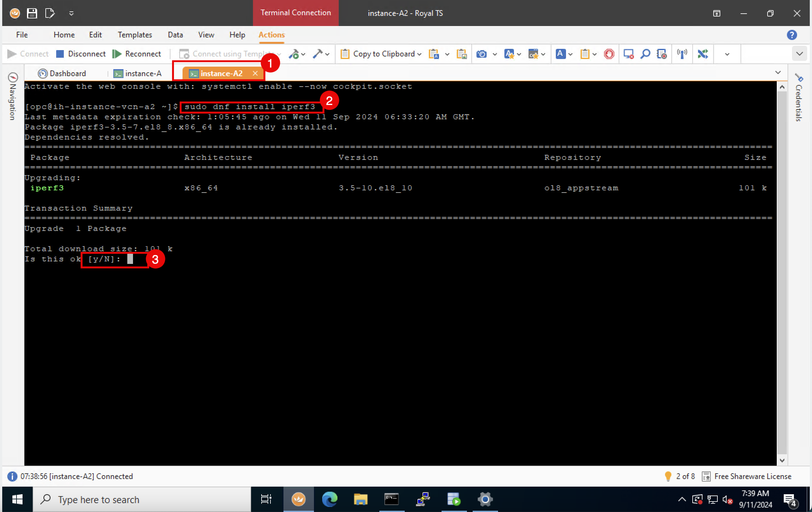This screenshot has width=812, height=512.
Task: Collapse the ribbon with chevron at right
Action: (x=799, y=54)
